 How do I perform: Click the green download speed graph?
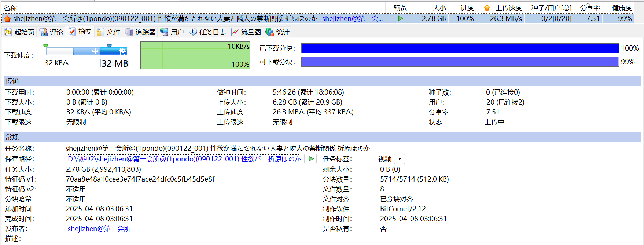pos(195,55)
